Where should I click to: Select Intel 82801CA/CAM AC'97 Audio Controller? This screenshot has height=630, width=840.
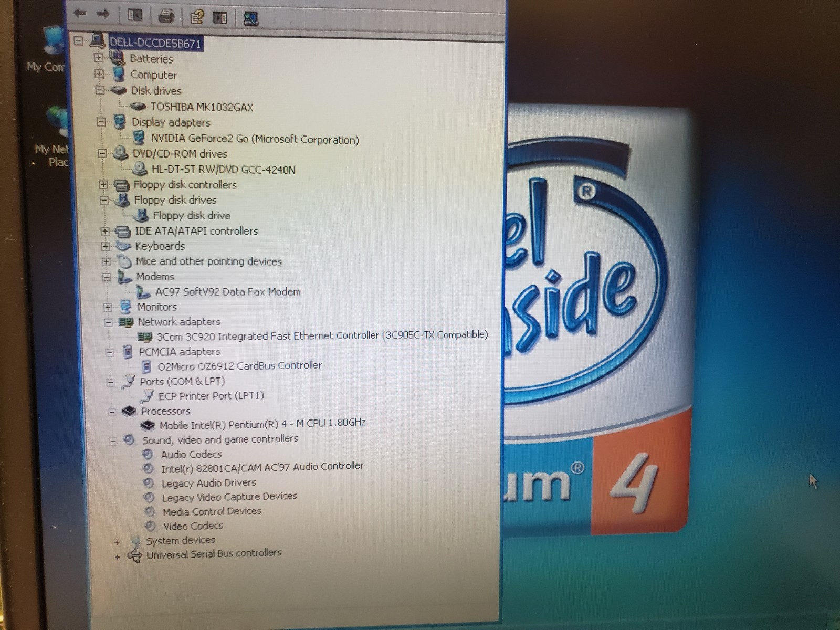point(262,467)
